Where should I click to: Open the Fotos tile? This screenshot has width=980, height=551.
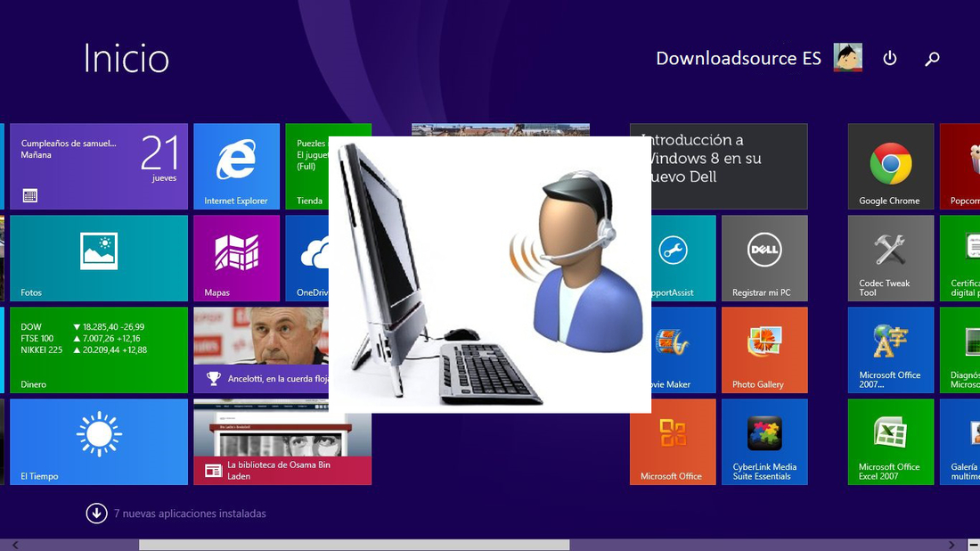coord(99,259)
